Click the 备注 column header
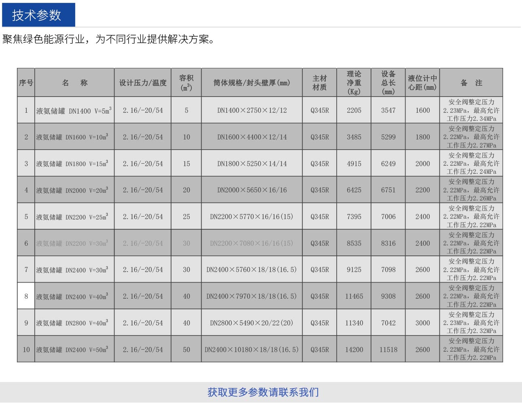The height and width of the screenshot is (420, 522). pos(471,83)
